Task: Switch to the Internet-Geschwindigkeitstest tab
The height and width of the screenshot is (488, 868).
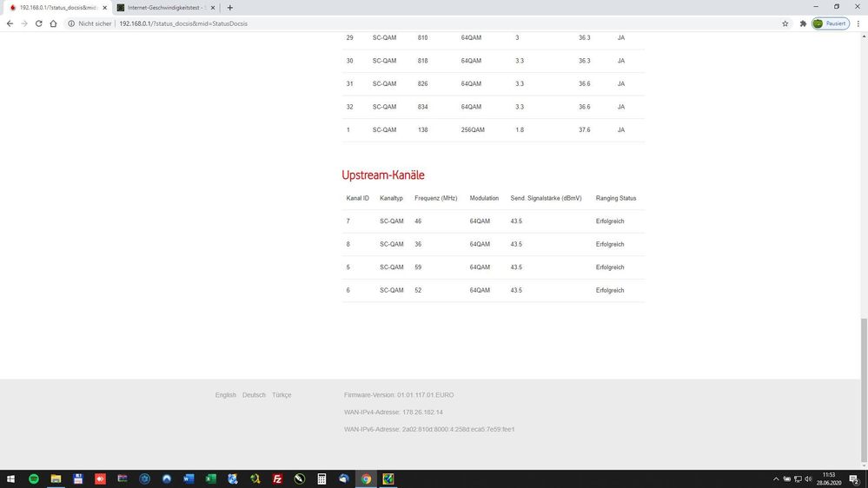Action: pyautogui.click(x=166, y=8)
